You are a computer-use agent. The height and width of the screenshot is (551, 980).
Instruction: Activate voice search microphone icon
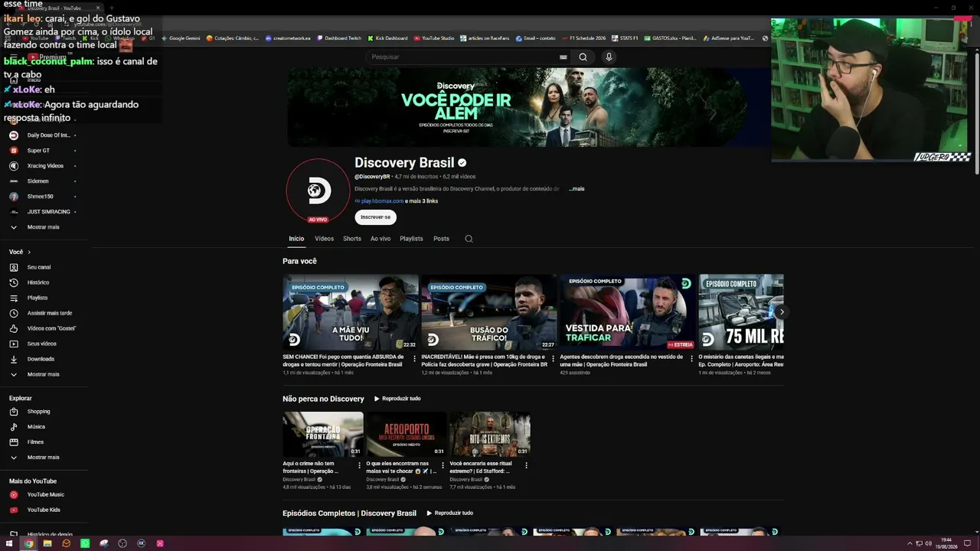point(609,57)
